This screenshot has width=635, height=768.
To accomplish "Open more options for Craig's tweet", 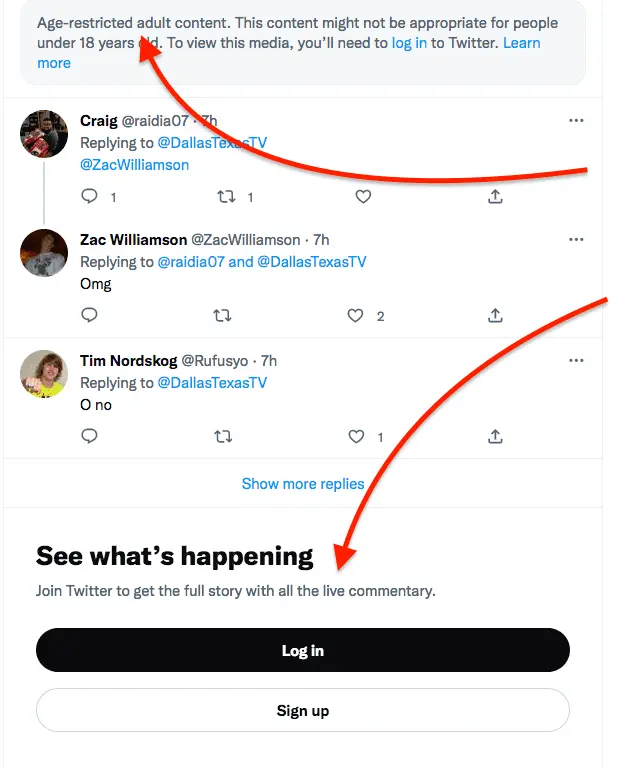I will pos(575,121).
